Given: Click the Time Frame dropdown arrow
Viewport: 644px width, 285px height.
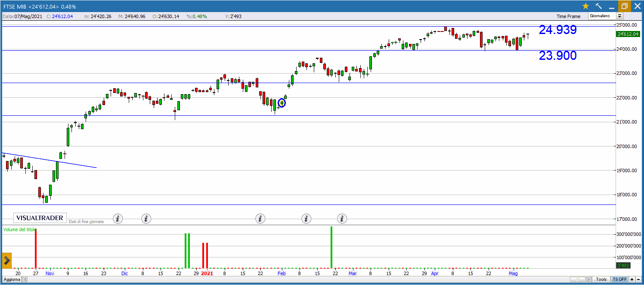Looking at the screenshot, I should [x=619, y=16].
